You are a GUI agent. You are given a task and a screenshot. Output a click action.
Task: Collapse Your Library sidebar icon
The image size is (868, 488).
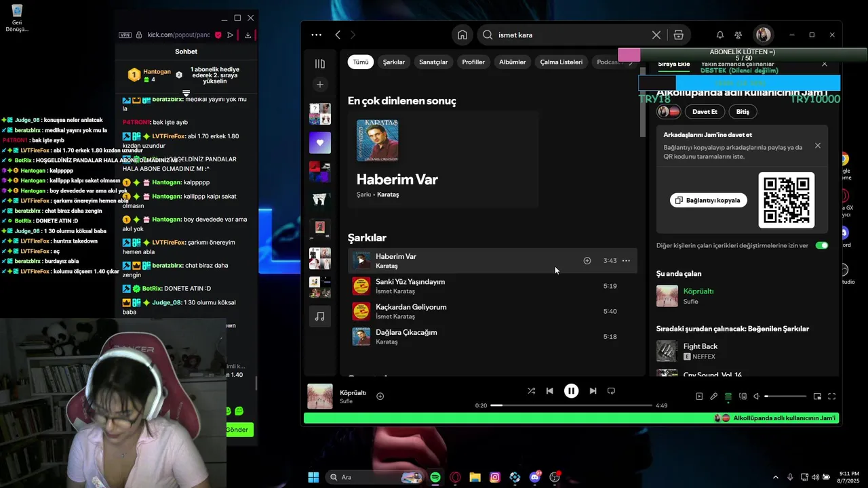click(x=320, y=63)
